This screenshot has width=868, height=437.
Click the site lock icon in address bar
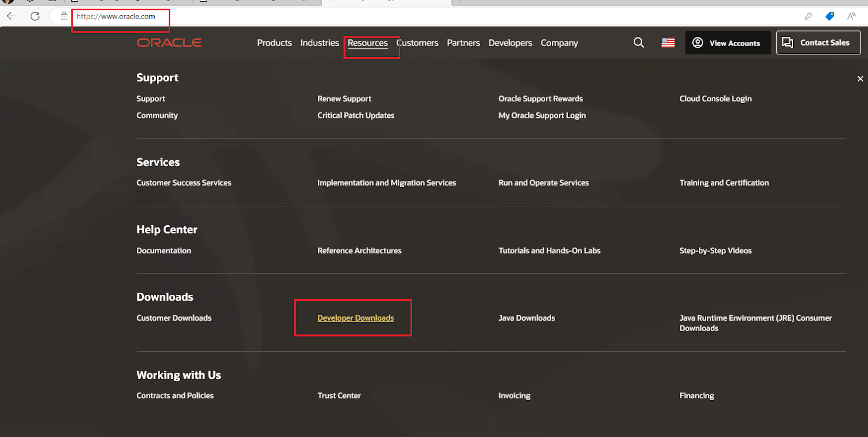[x=64, y=16]
